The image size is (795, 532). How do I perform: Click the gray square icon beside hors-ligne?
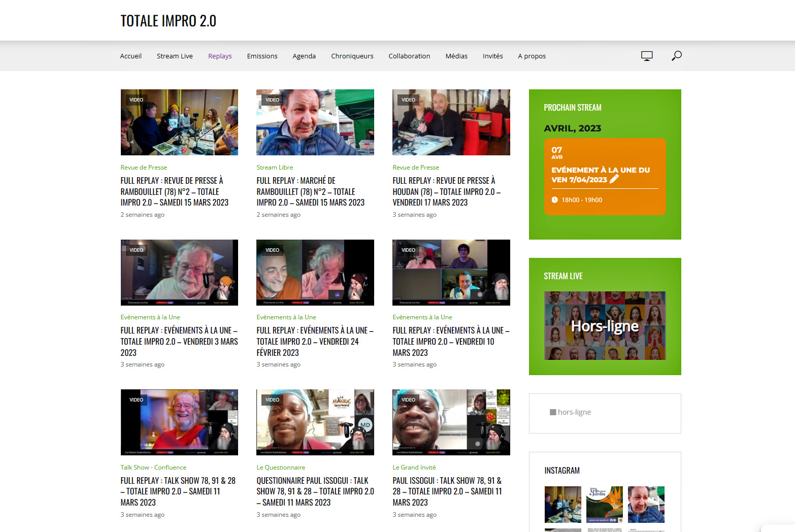(552, 412)
